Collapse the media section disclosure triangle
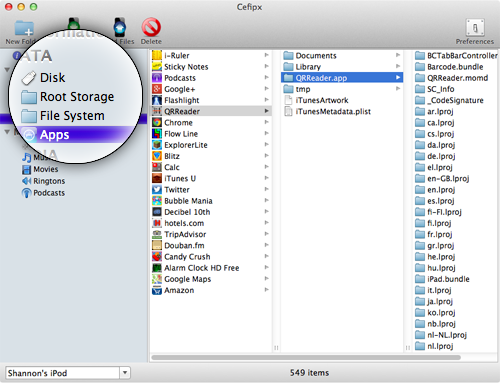The height and width of the screenshot is (383, 500). coord(7,132)
